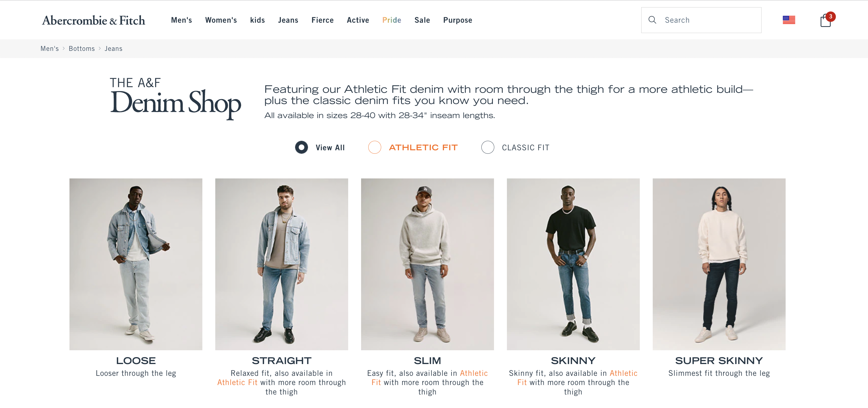This screenshot has height=408, width=868.
Task: Click the Straight fit heading
Action: (281, 361)
